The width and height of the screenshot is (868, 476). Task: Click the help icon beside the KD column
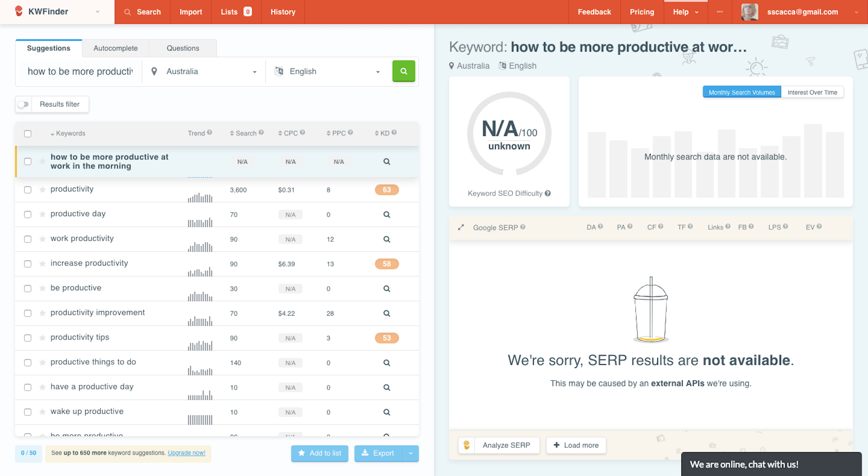coord(394,133)
